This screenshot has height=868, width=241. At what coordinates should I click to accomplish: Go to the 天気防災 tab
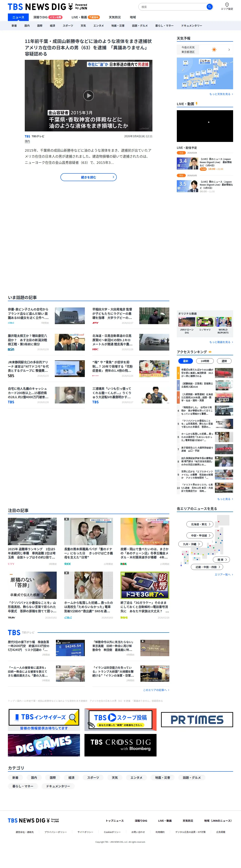click(115, 17)
